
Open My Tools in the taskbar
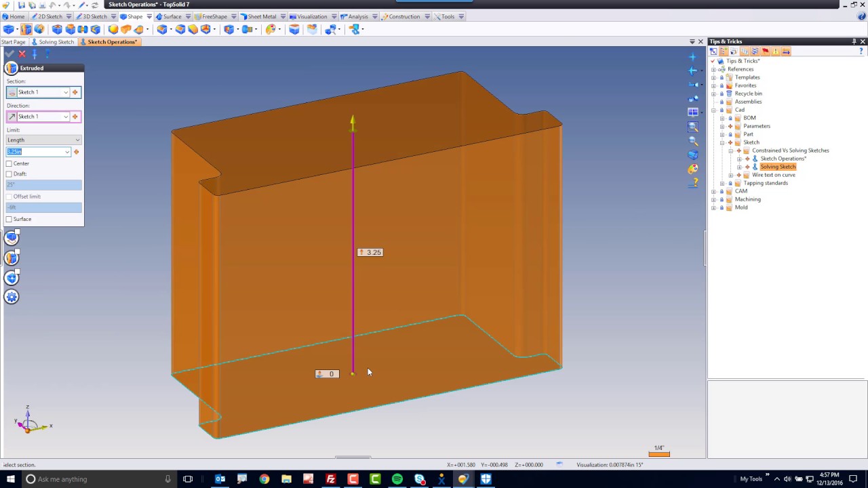751,479
